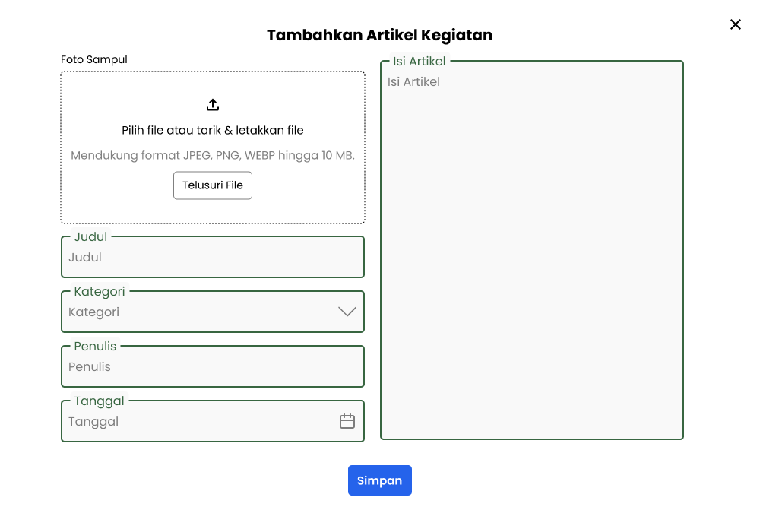Viewport: 760px width, 532px height.
Task: Open the Kategori combo box placeholder
Action: coord(94,312)
